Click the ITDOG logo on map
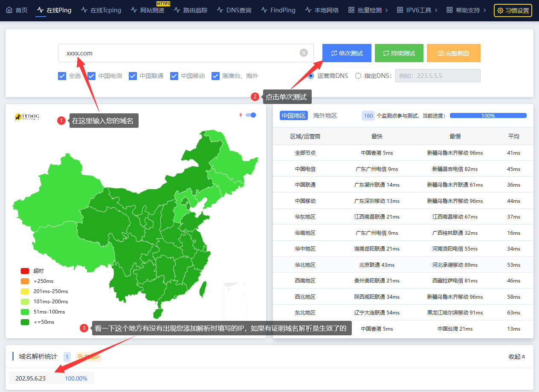The height and width of the screenshot is (392, 539). 27,116
